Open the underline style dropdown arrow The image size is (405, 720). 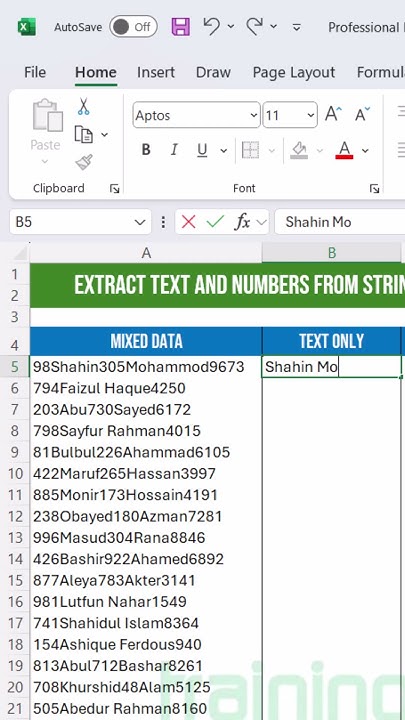point(224,151)
